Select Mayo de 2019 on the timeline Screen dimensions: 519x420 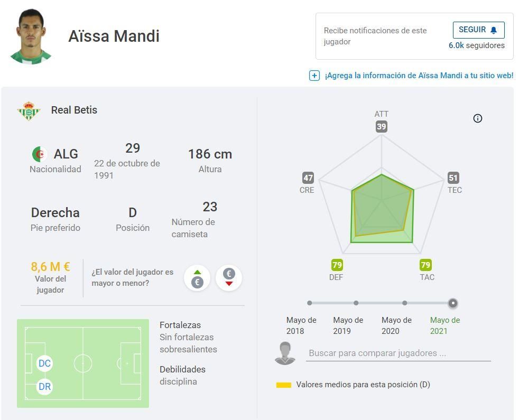tap(356, 303)
